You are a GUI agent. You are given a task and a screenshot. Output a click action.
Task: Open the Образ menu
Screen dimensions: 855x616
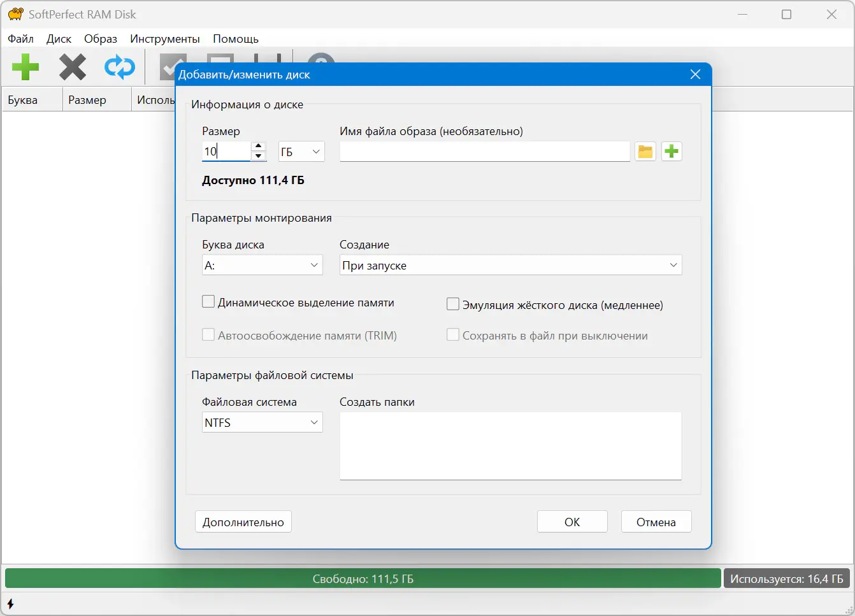click(x=101, y=39)
